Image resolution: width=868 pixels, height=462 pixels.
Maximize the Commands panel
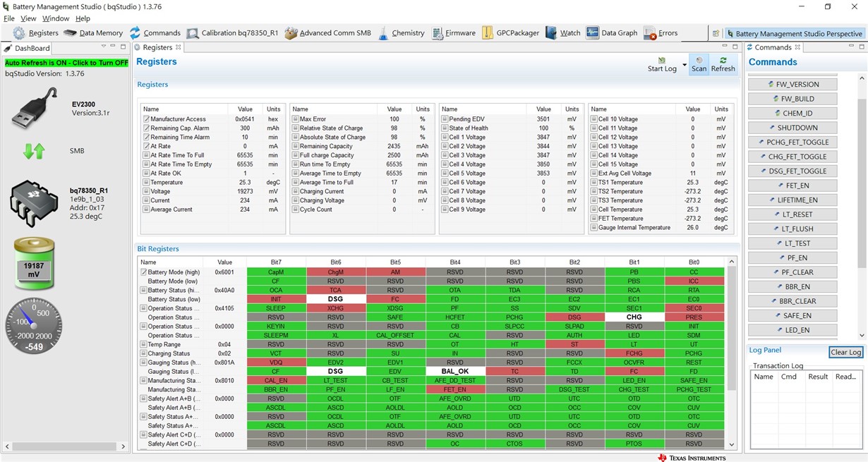tap(862, 47)
